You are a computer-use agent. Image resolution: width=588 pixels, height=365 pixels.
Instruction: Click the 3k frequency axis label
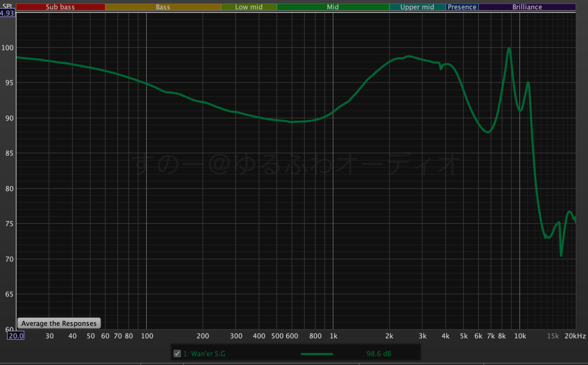click(422, 336)
